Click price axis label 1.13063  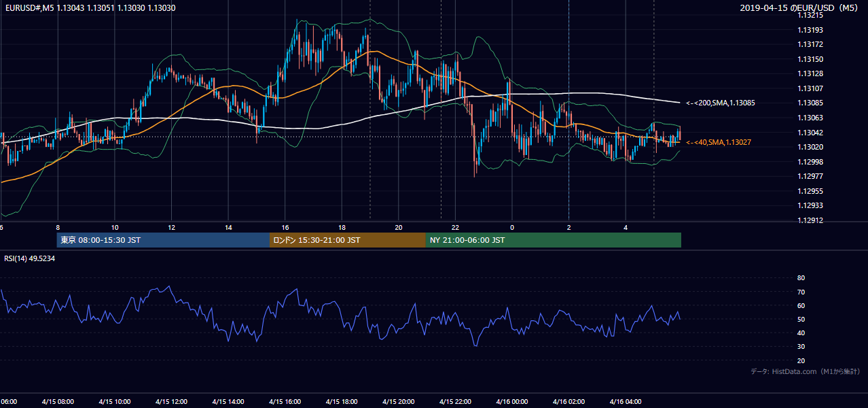point(810,118)
